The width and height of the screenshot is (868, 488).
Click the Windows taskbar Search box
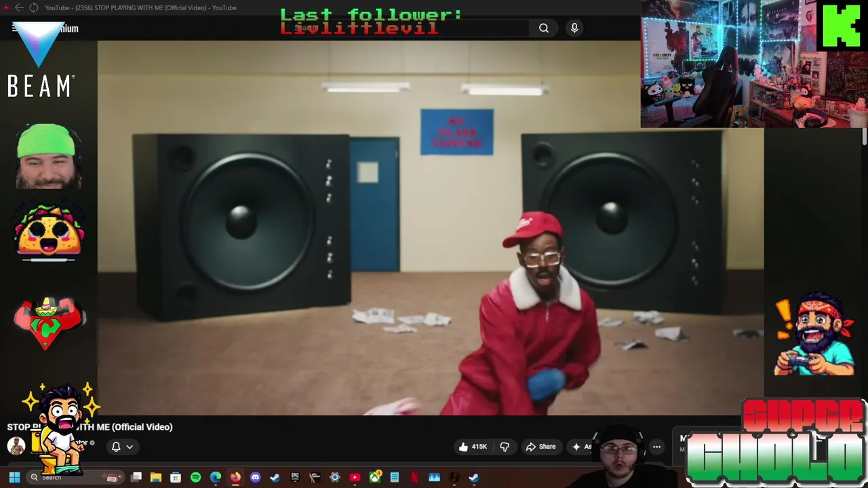[75, 477]
